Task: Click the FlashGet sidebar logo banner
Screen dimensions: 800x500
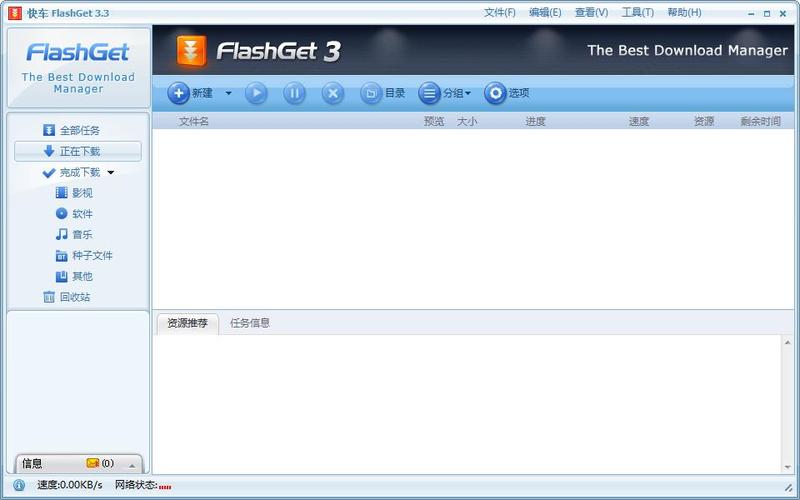Action: tap(79, 68)
